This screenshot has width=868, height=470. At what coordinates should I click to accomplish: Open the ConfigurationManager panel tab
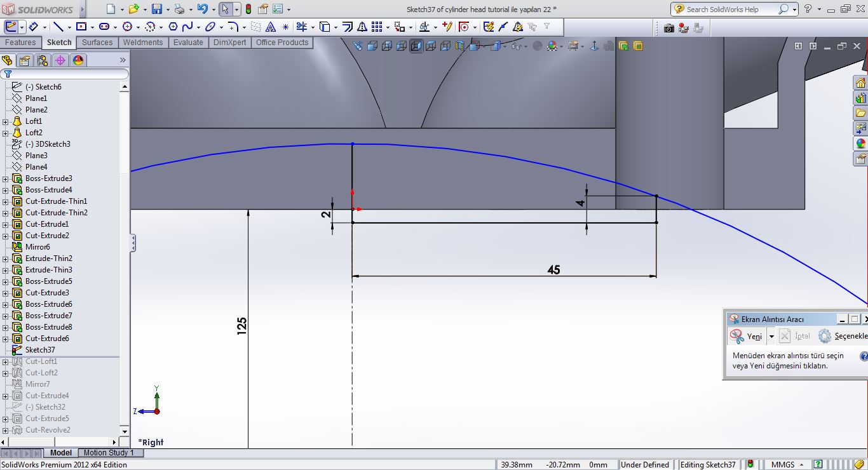(43, 60)
